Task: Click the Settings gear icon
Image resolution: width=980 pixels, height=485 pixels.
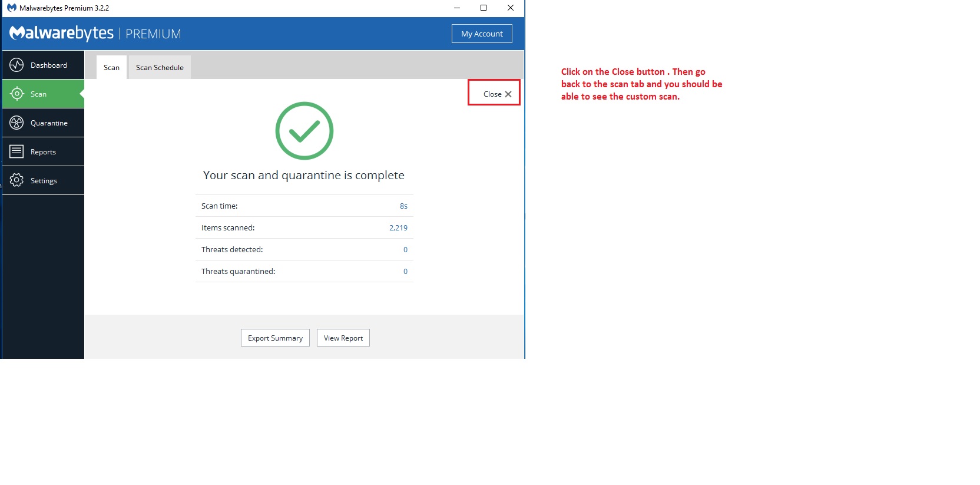Action: (x=16, y=180)
